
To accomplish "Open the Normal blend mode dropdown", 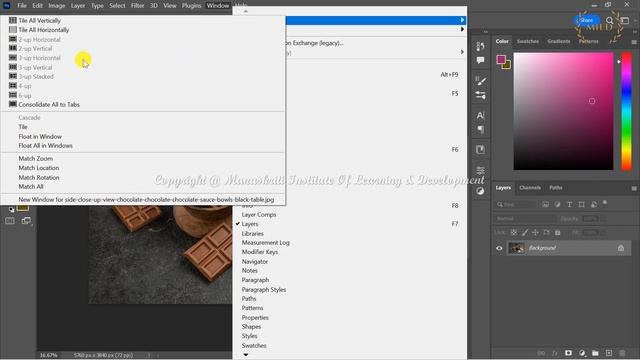I will (524, 218).
